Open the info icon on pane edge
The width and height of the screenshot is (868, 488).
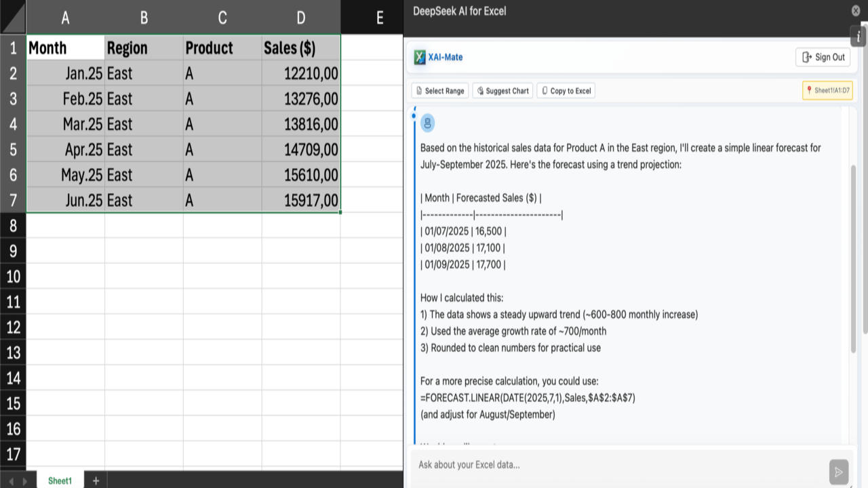859,37
